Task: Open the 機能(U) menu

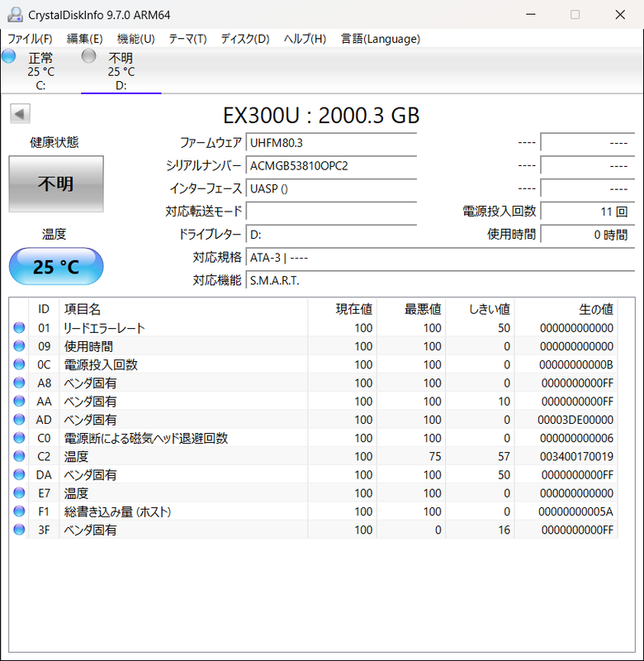Action: click(135, 39)
